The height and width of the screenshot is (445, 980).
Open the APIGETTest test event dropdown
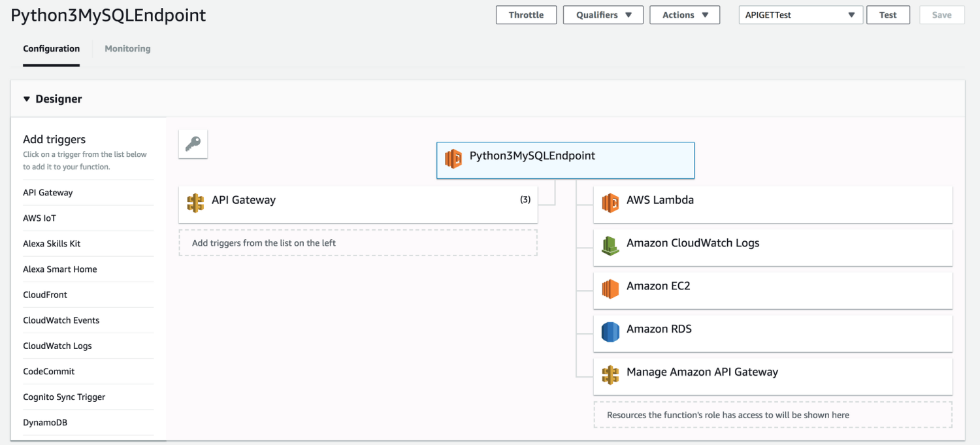(801, 15)
